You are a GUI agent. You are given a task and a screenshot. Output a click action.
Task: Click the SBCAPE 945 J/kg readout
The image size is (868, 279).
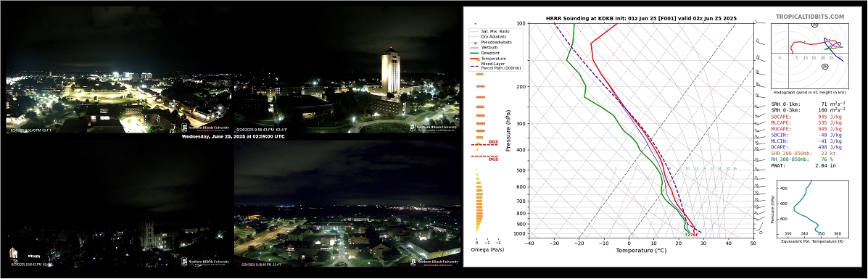806,117
